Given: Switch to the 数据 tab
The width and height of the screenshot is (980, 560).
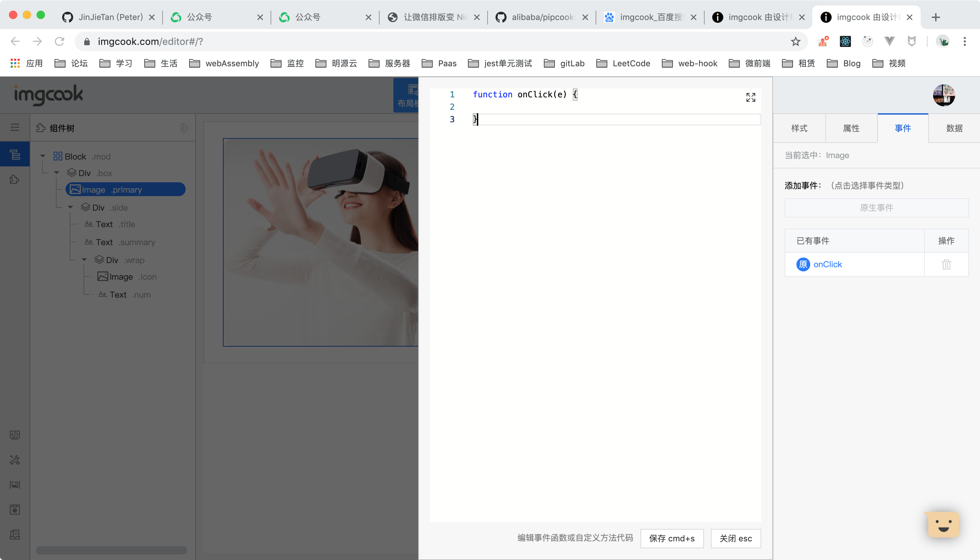Looking at the screenshot, I should point(954,128).
